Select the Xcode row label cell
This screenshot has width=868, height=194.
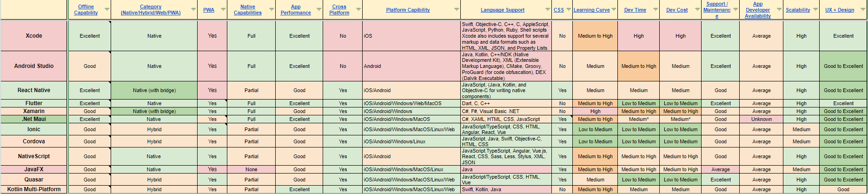34,36
